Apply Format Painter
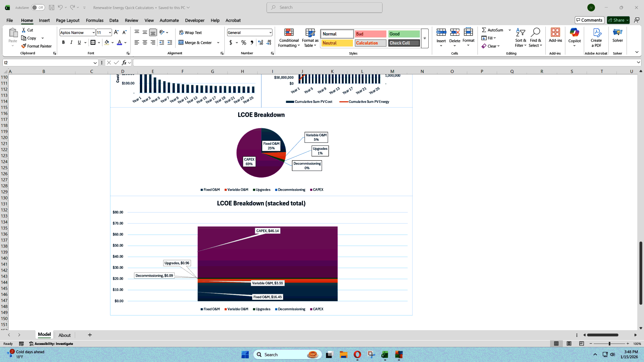The height and width of the screenshot is (362, 644). (37, 46)
